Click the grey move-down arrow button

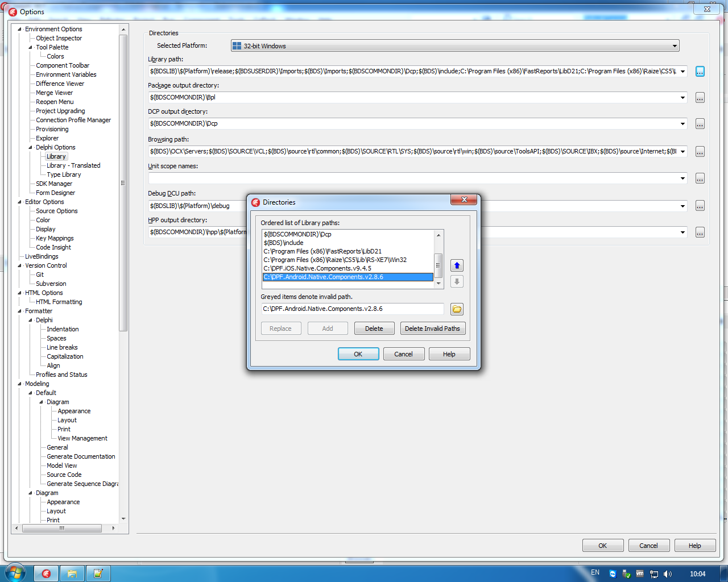pos(457,281)
